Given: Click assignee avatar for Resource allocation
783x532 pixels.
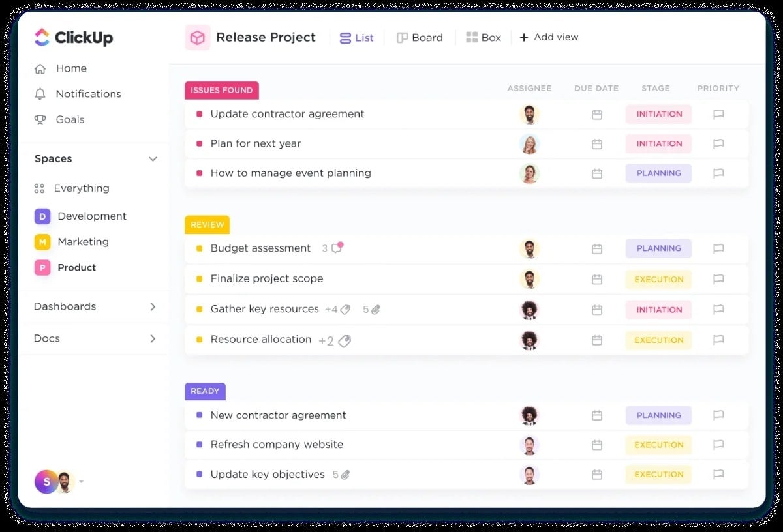Looking at the screenshot, I should click(x=529, y=340).
